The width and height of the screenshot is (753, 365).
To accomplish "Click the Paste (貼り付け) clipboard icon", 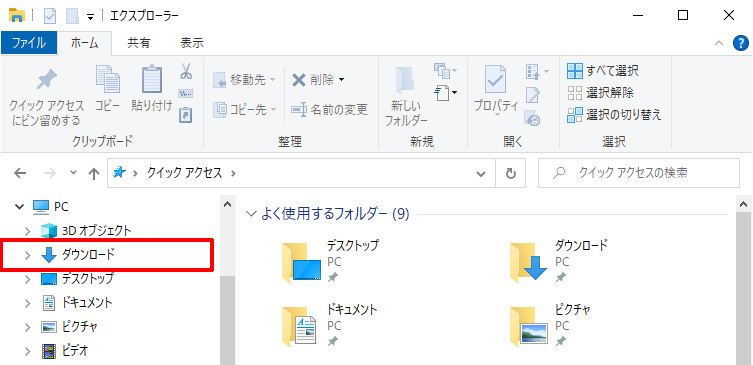I will (152, 79).
